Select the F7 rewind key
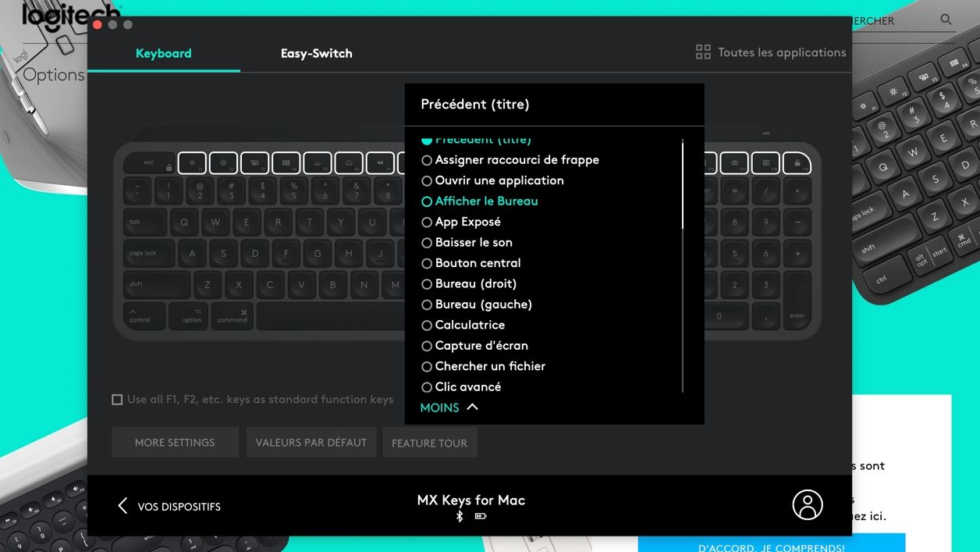This screenshot has height=552, width=980. [x=380, y=163]
